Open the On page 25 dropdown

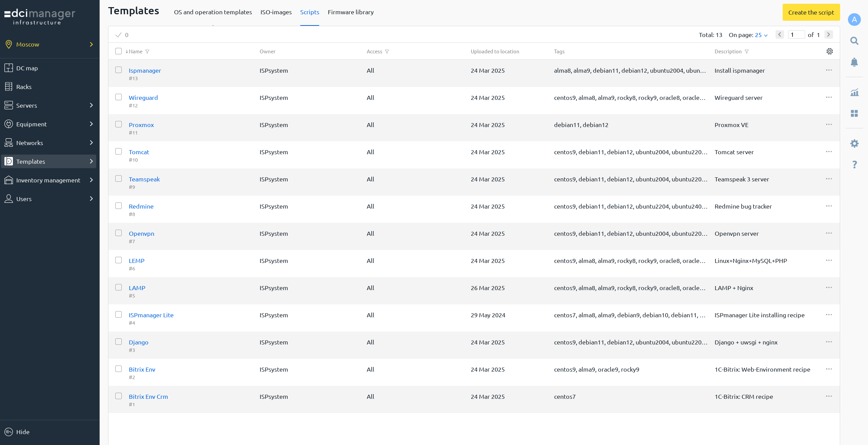761,35
